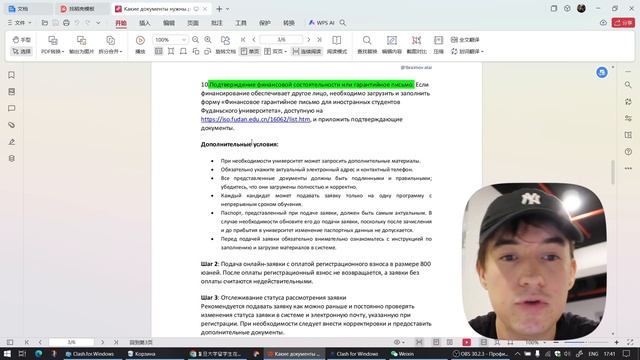The image size is (640, 360).
Task: Switch to the 转换 Convert ribbon tab
Action: pyautogui.click(x=289, y=23)
